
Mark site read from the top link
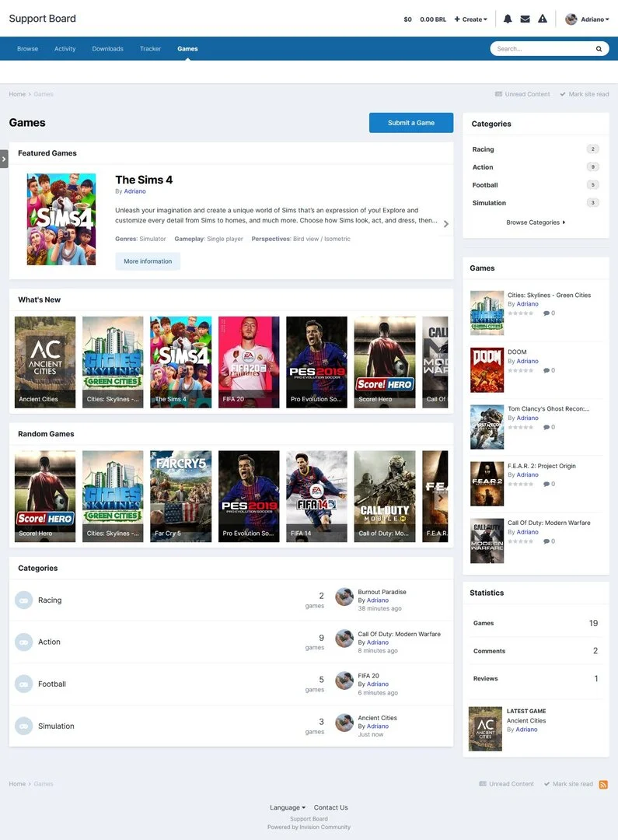click(584, 94)
